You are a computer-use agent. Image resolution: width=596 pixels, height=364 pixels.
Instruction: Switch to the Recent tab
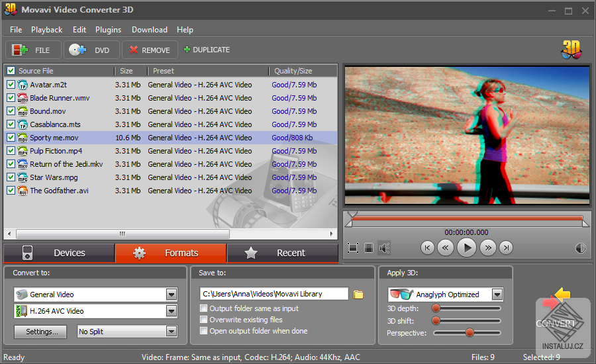(282, 253)
